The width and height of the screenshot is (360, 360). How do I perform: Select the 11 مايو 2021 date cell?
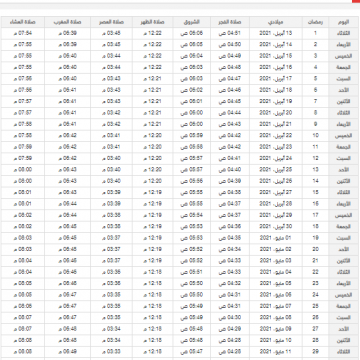tap(276, 351)
